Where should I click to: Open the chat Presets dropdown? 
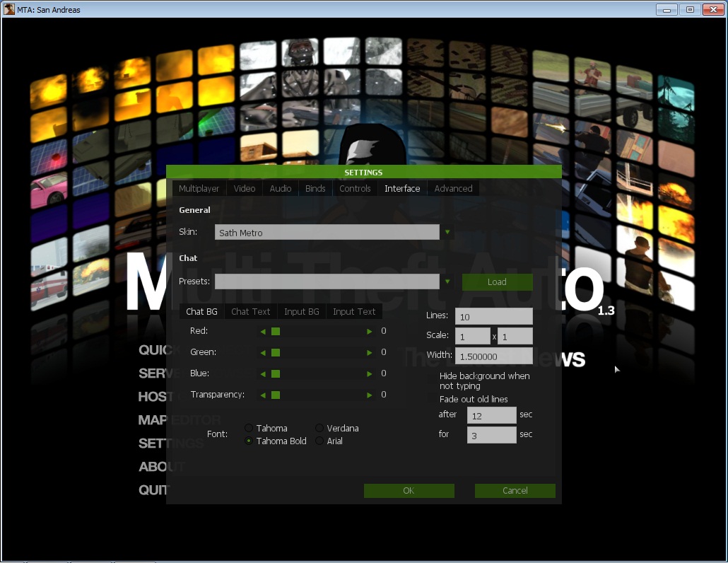click(447, 281)
